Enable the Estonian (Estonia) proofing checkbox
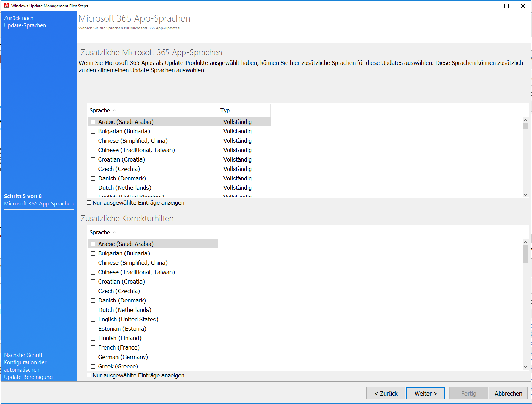This screenshot has width=532, height=404. click(93, 329)
